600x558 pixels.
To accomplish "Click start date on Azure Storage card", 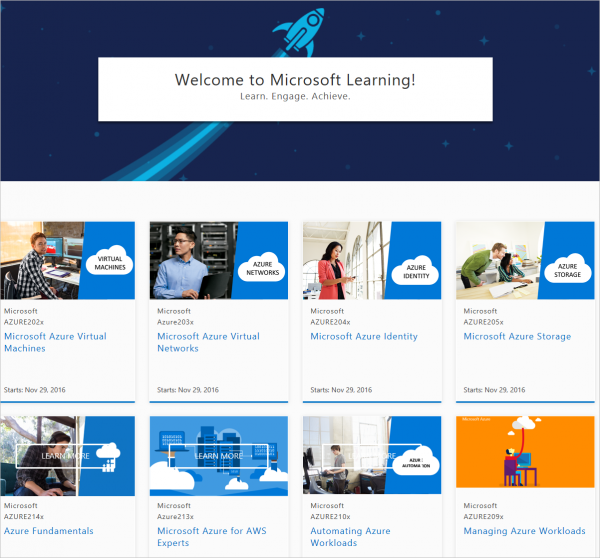I will [494, 390].
